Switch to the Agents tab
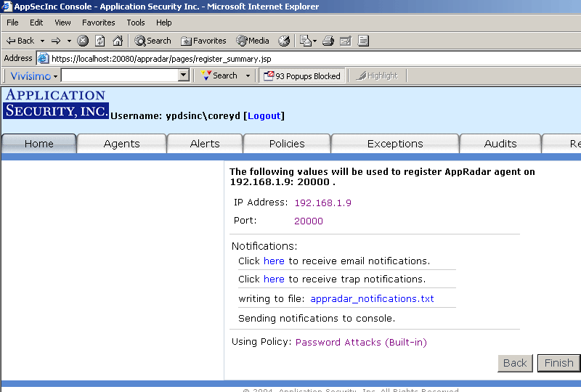Image resolution: width=581 pixels, height=392 pixels. [121, 144]
